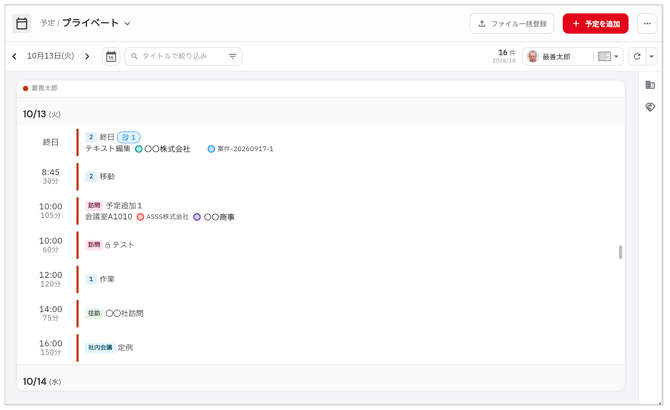Click the 10/14 (水) date header
Screen dimensions: 670x410
click(x=41, y=381)
